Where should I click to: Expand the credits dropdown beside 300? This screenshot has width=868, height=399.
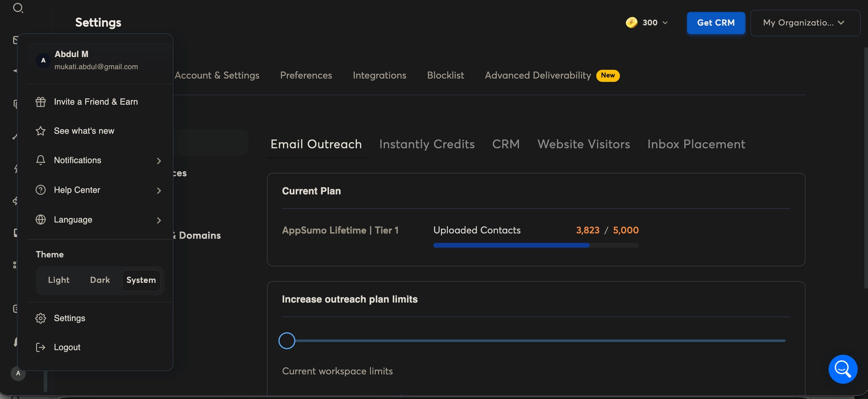tap(665, 23)
